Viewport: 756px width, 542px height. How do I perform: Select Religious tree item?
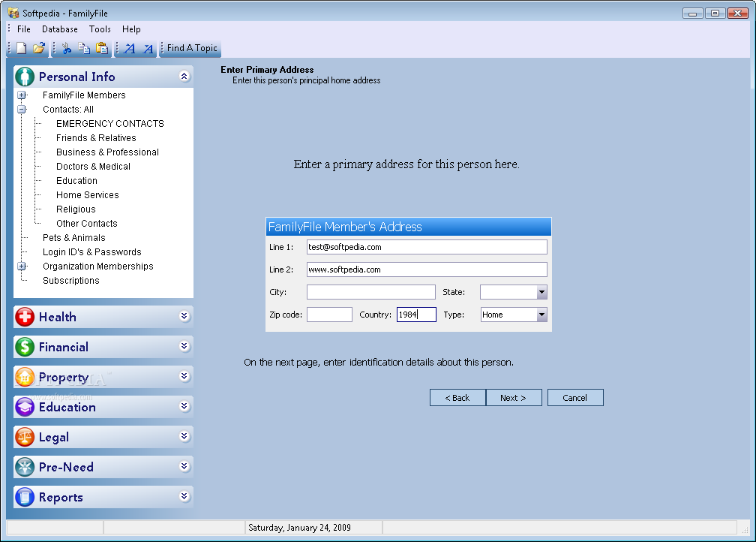(x=76, y=209)
